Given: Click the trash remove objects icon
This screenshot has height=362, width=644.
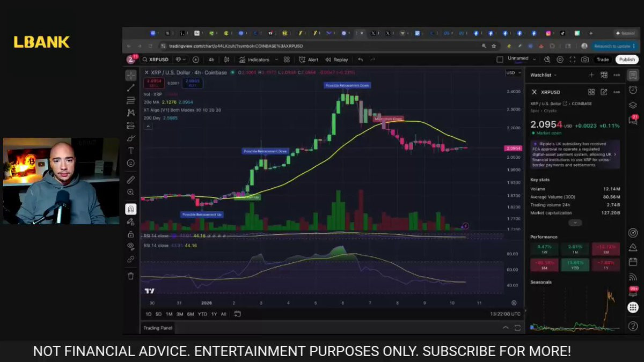Looking at the screenshot, I should [x=130, y=276].
